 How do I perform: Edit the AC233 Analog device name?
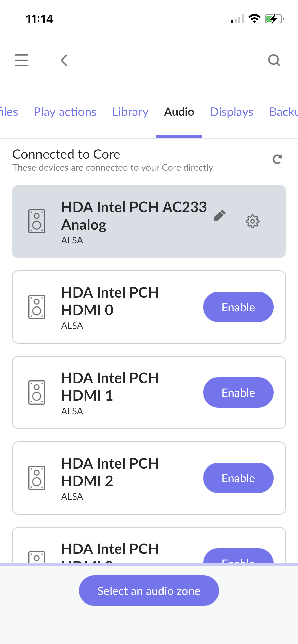pos(220,215)
